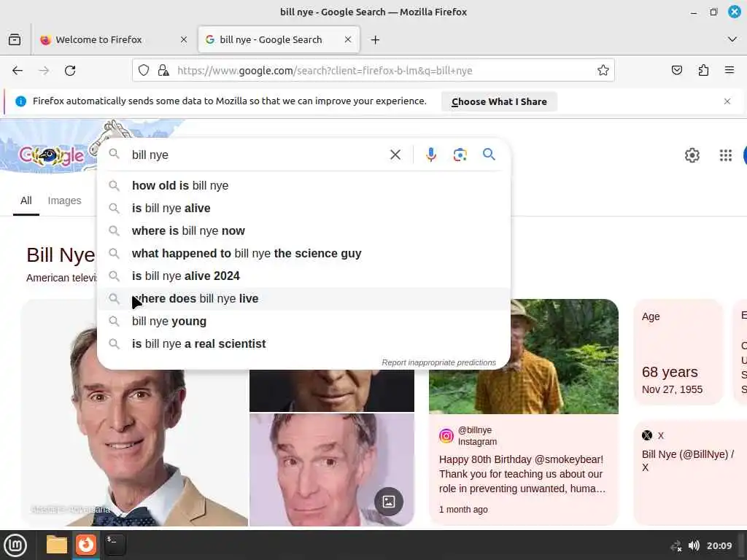
Task: Open the Files folder in taskbar
Action: click(x=57, y=545)
